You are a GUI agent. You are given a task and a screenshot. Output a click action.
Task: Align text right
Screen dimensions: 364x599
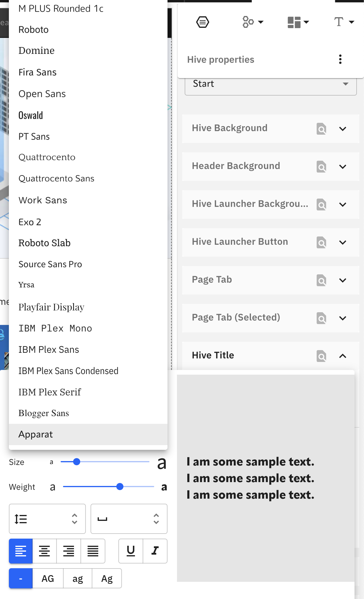point(69,551)
